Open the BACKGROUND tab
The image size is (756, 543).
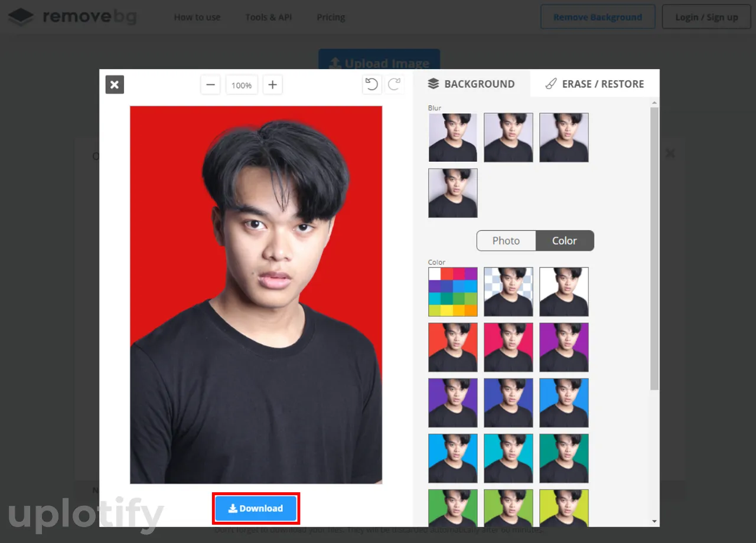(471, 84)
